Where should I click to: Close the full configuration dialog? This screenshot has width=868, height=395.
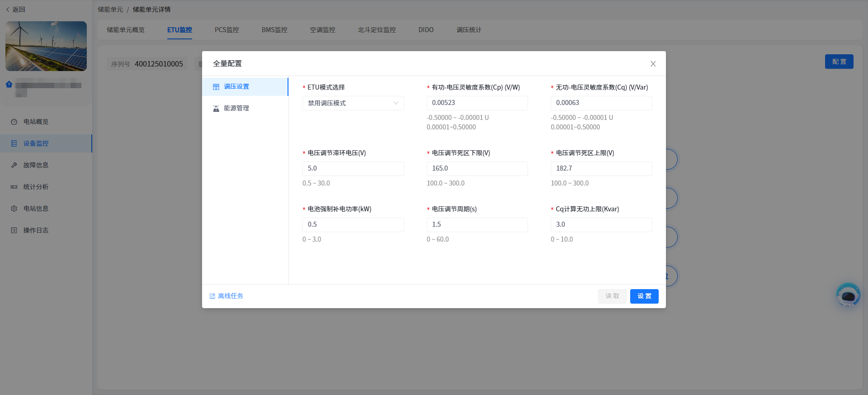point(653,64)
